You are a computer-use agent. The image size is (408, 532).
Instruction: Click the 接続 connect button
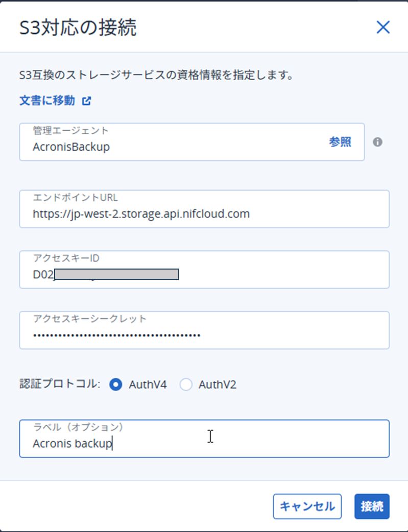372,506
